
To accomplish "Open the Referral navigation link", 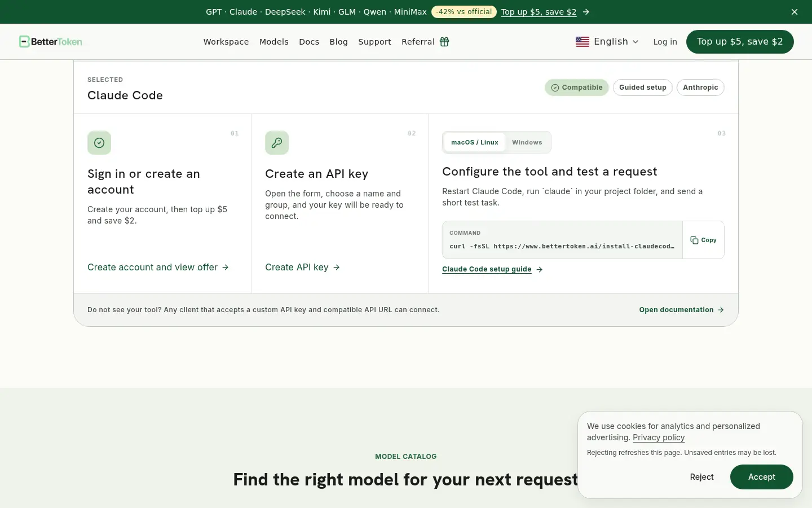I will (425, 42).
